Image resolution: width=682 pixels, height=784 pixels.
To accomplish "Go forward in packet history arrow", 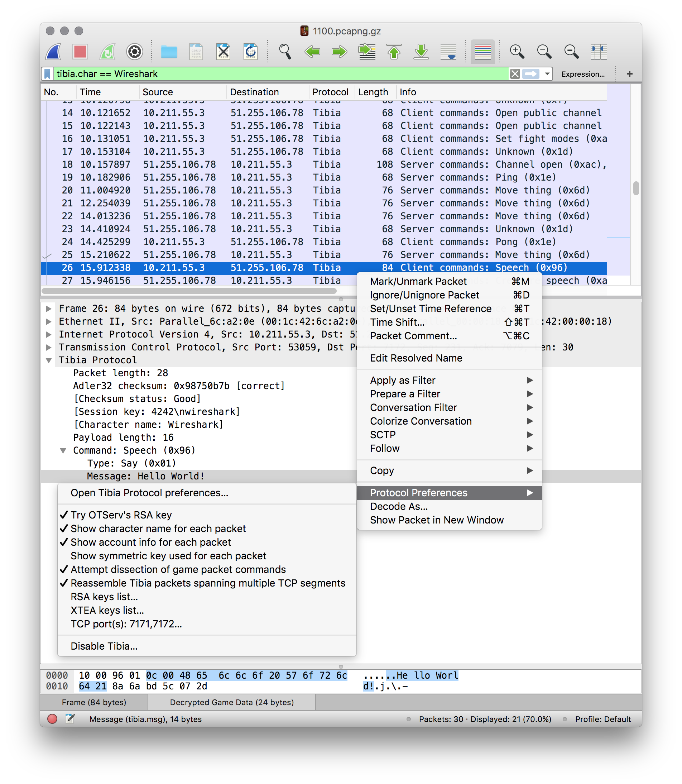I will tap(340, 51).
